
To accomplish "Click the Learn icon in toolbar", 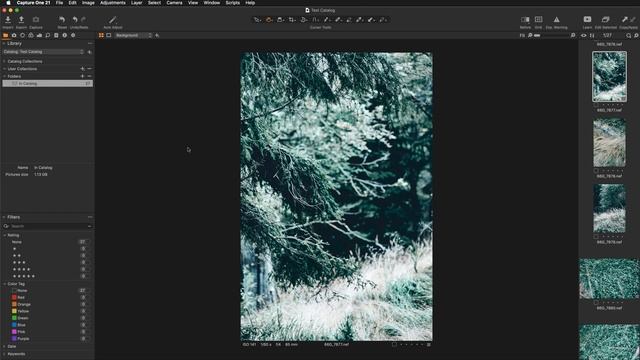I will 587,20.
